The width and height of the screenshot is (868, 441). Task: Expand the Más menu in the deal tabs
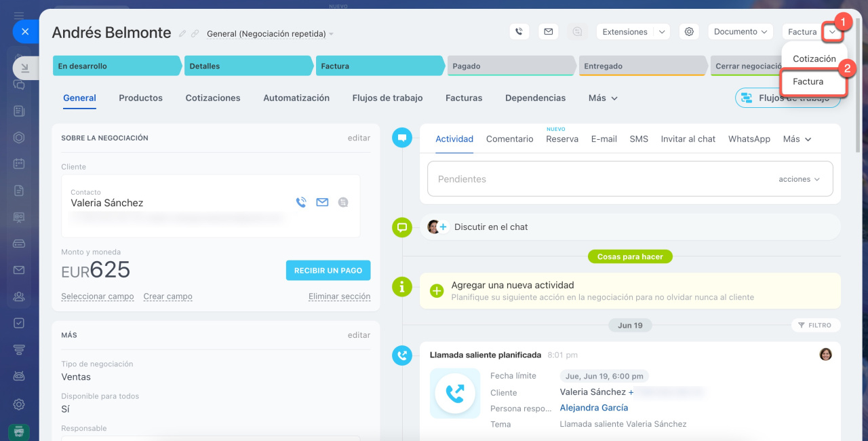[603, 98]
